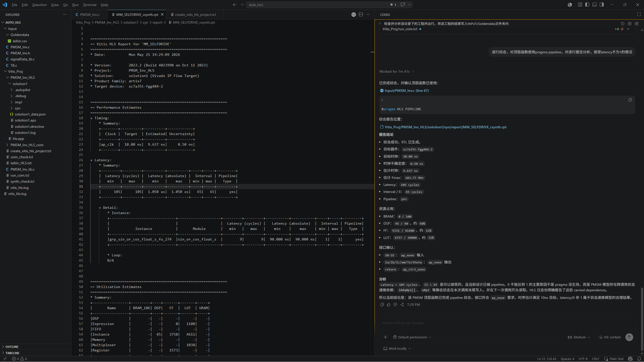Open editor More Actions ellipsis menu

click(x=368, y=15)
